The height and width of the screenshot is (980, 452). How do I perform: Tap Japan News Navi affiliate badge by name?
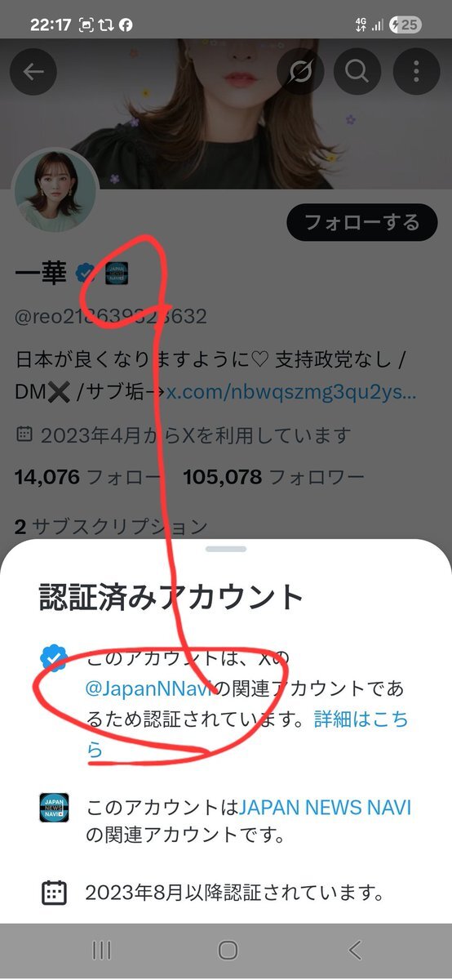tap(116, 273)
